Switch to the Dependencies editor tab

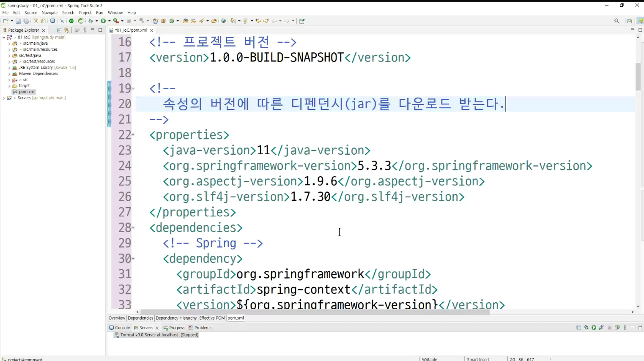[140, 318]
